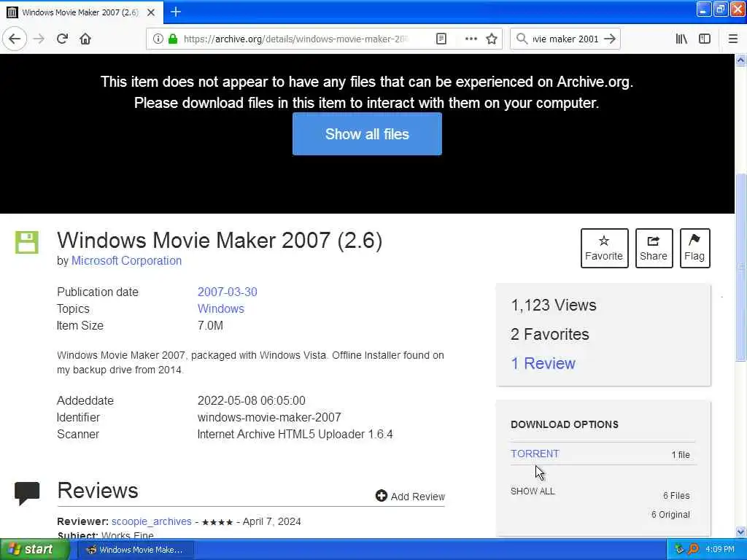Click the forward navigation arrow
Image resolution: width=747 pixels, height=560 pixels.
coord(39,39)
